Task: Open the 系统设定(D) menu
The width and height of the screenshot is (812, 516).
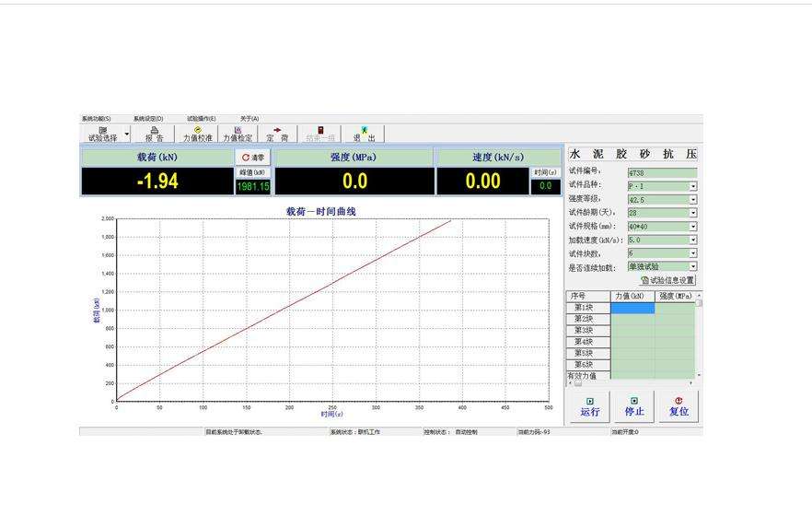Action: [x=148, y=119]
